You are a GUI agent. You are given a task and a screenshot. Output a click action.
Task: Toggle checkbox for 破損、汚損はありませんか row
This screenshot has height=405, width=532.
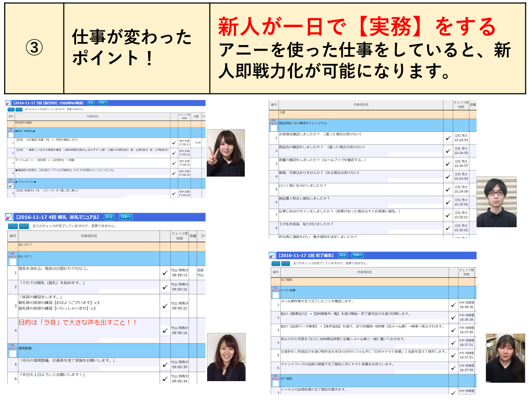point(448,177)
